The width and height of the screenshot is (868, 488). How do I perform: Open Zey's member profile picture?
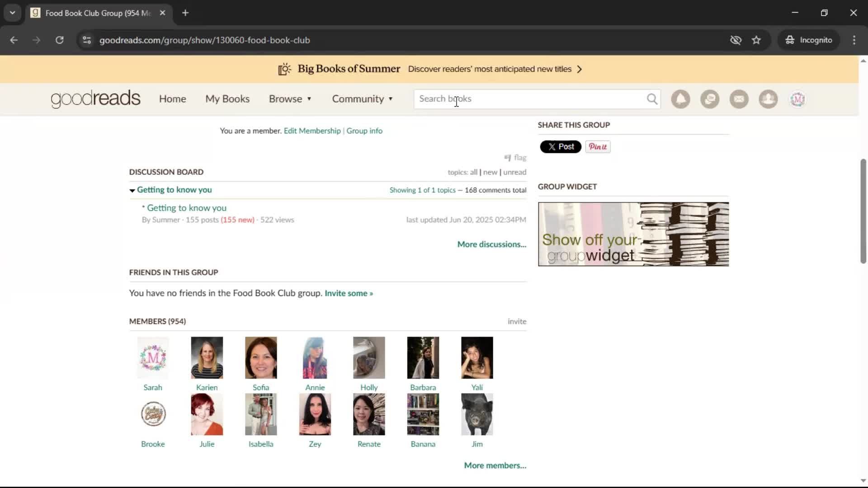coord(315,414)
